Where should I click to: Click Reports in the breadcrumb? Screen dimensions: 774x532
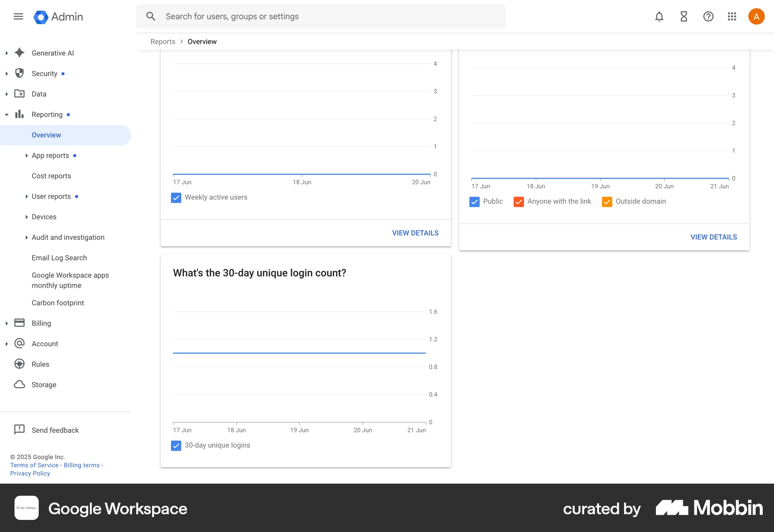162,41
